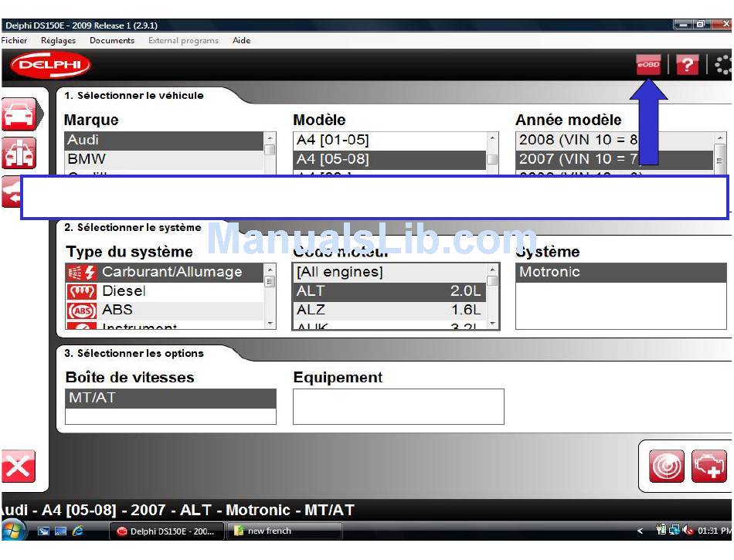734x560 pixels.
Task: Click the empty Equipement list box
Action: tap(399, 406)
